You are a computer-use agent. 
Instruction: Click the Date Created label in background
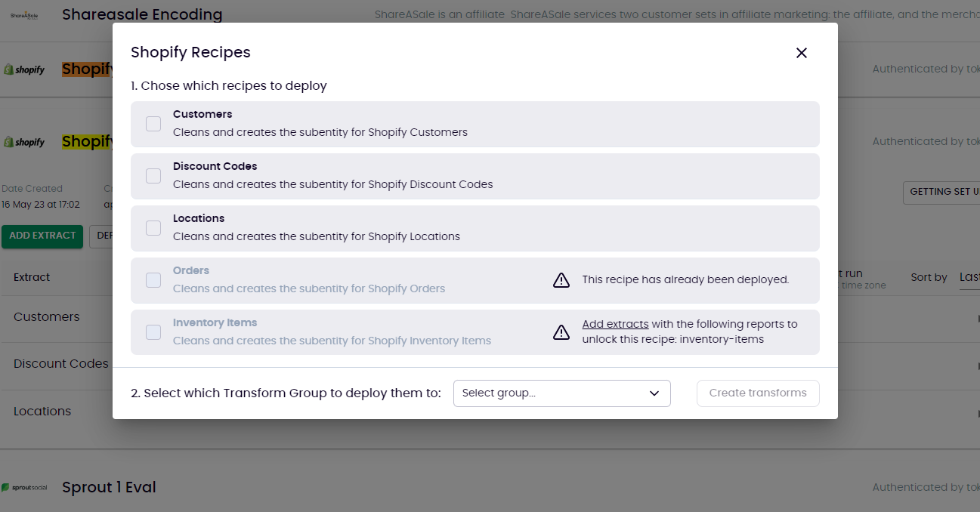tap(32, 189)
